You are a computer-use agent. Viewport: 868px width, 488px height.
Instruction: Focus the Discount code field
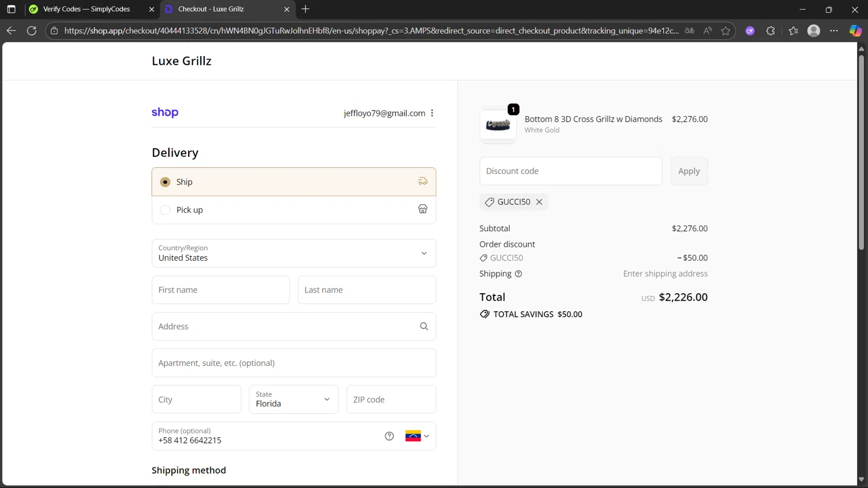tap(571, 171)
